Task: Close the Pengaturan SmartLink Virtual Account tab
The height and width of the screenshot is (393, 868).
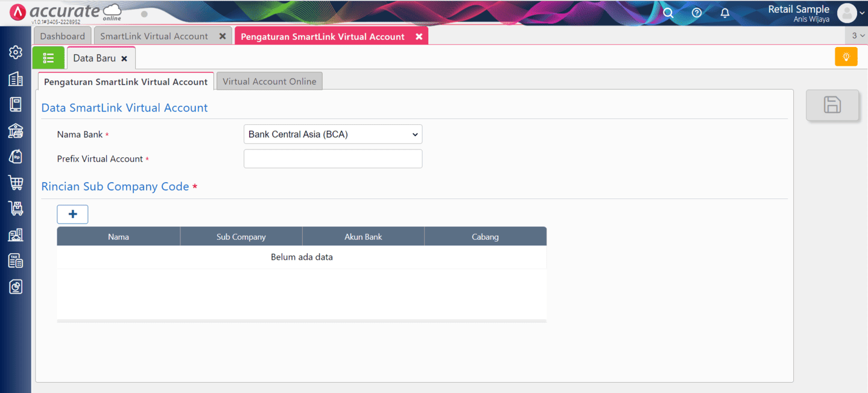Action: tap(419, 36)
